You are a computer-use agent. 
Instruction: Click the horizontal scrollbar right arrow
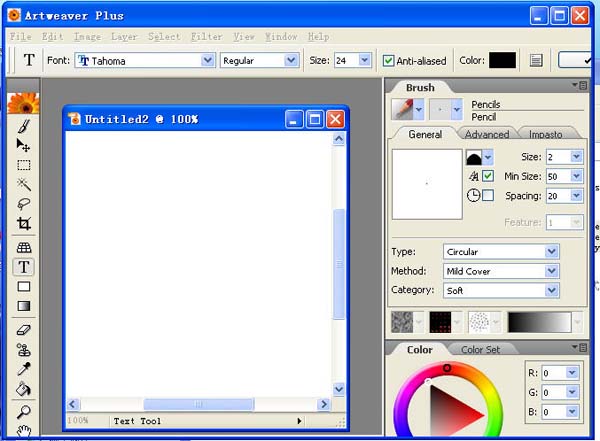click(x=324, y=404)
